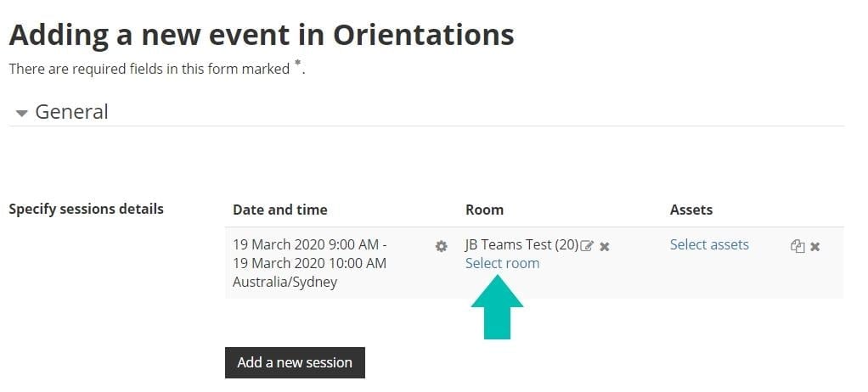Viewport: 868px width, 392px height.
Task: Edit the JB Teams Test room
Action: 587,246
